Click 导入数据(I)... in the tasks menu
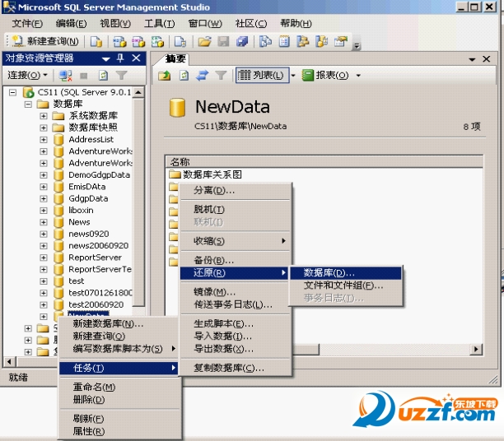This screenshot has width=504, height=441. (235, 336)
